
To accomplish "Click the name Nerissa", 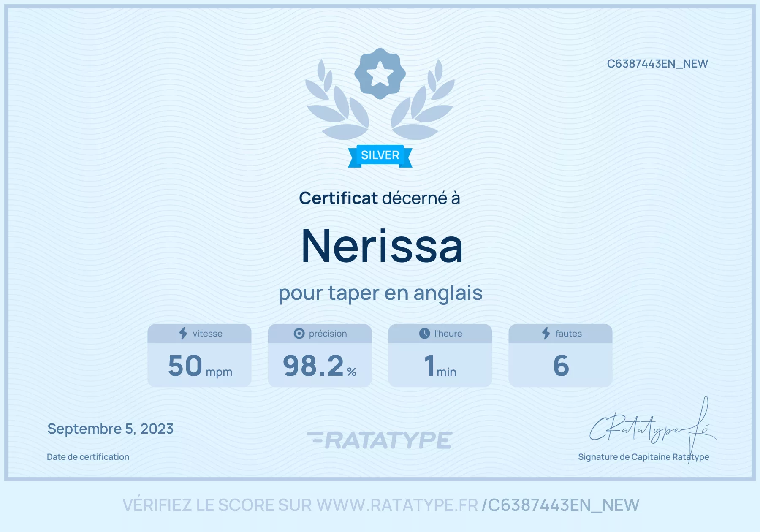I will (x=382, y=246).
